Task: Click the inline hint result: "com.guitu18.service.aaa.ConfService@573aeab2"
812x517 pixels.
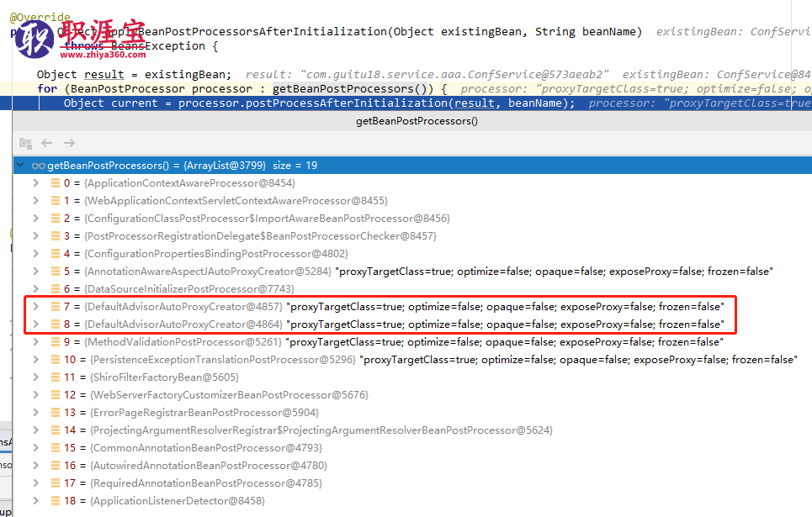Action: pyautogui.click(x=427, y=75)
